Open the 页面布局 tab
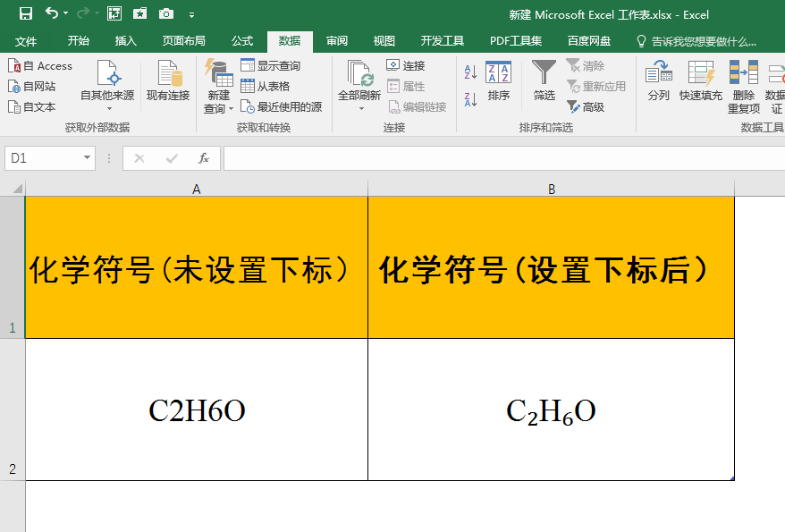This screenshot has width=785, height=532. [184, 41]
